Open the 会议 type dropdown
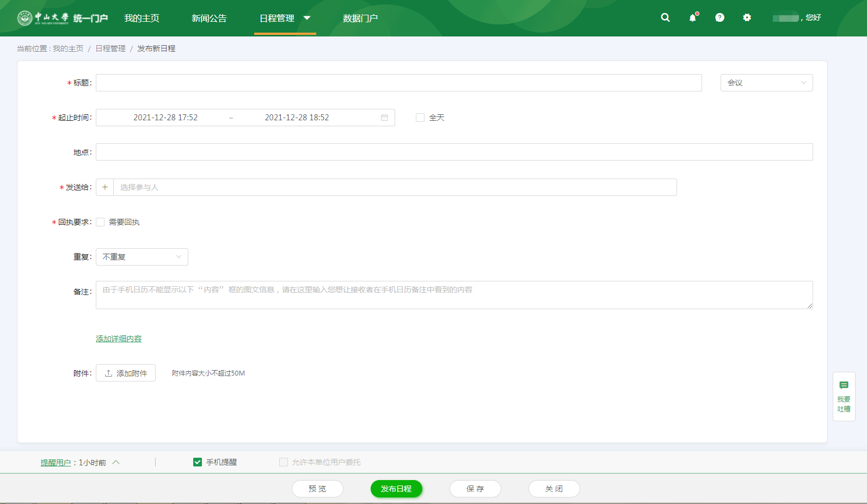 (x=766, y=83)
